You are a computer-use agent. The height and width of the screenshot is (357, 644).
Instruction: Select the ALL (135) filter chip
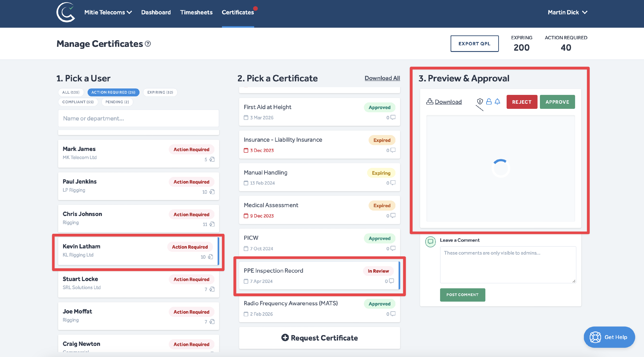(x=71, y=92)
